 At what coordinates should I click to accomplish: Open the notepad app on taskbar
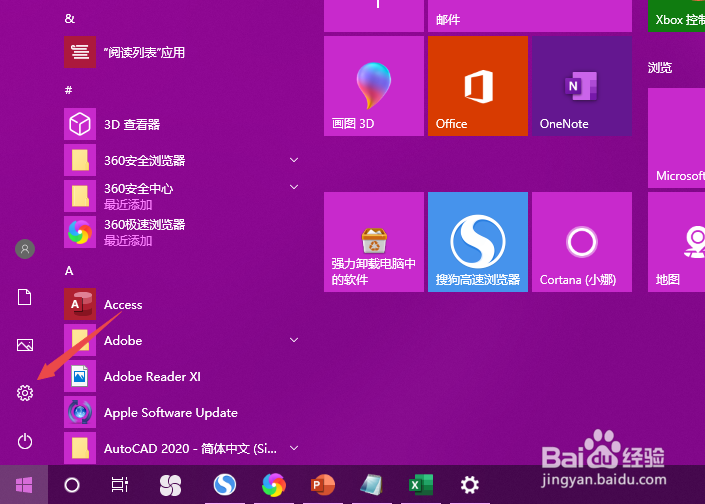(371, 485)
